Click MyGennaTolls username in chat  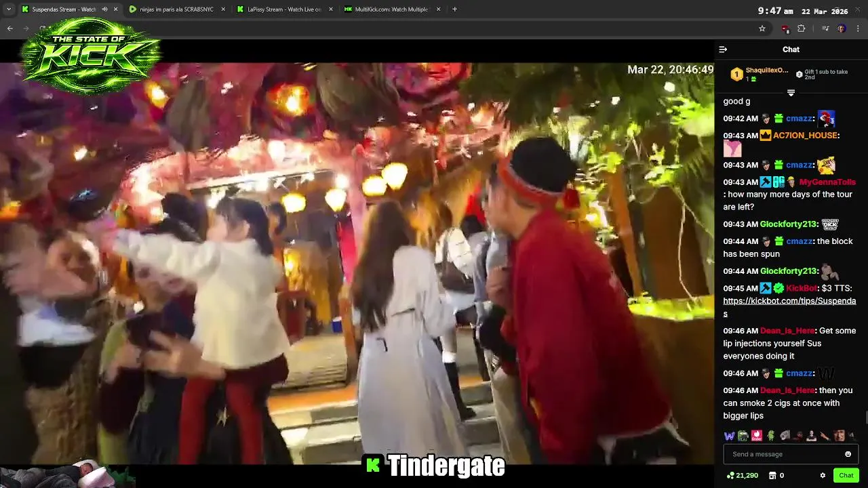(x=827, y=182)
